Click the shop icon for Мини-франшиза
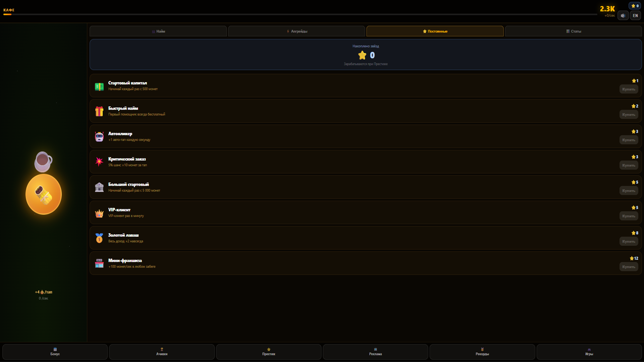This screenshot has width=644, height=362. tap(99, 263)
